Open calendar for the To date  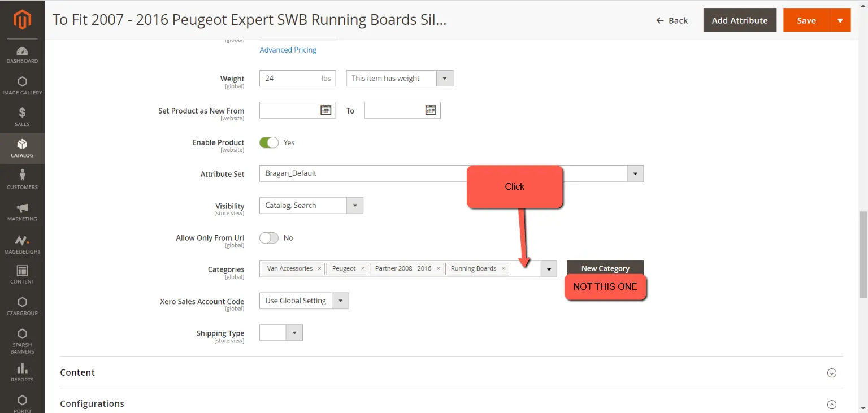[x=431, y=110]
